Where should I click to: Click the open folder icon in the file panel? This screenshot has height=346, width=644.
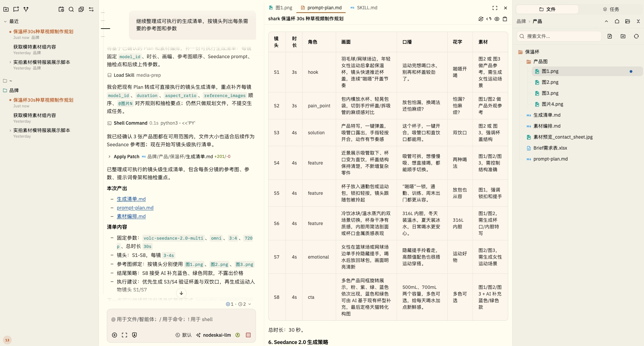(628, 21)
